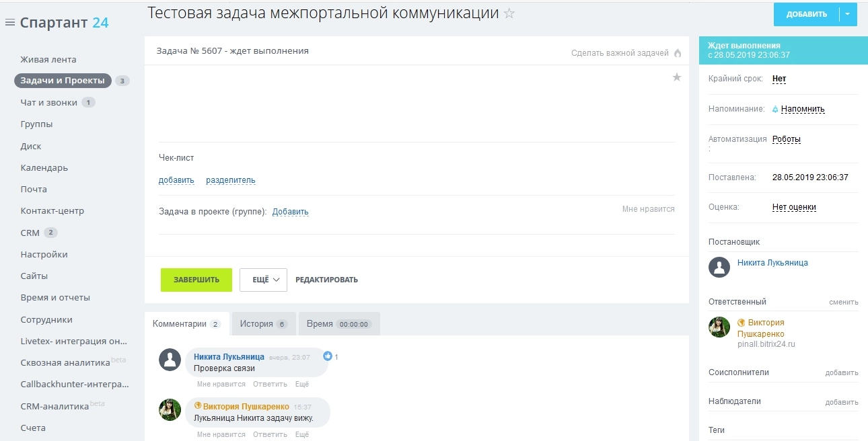
Task: Click сменить to change the responsible person
Action: point(844,303)
